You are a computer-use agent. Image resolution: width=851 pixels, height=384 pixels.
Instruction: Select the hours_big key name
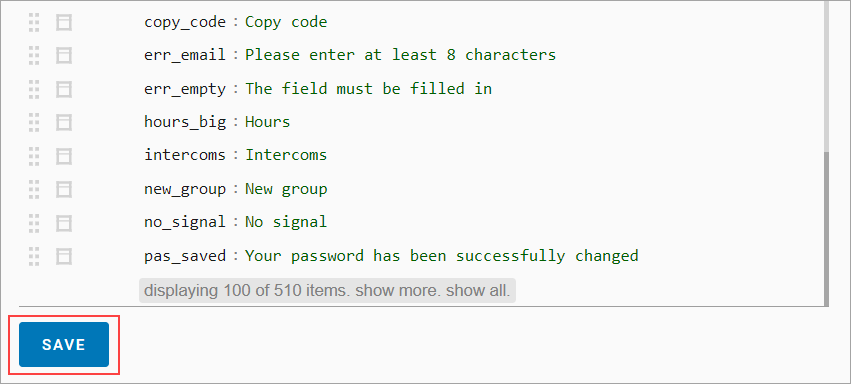coord(185,122)
